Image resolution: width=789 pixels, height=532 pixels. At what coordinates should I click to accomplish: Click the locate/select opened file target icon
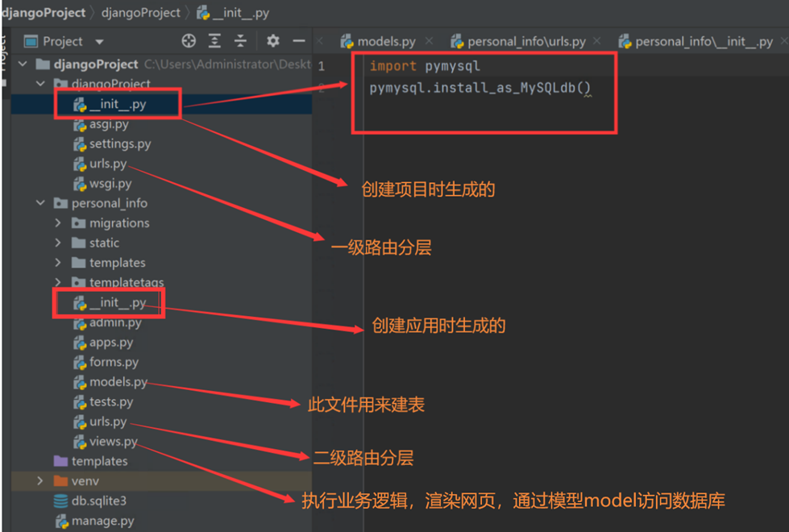189,41
